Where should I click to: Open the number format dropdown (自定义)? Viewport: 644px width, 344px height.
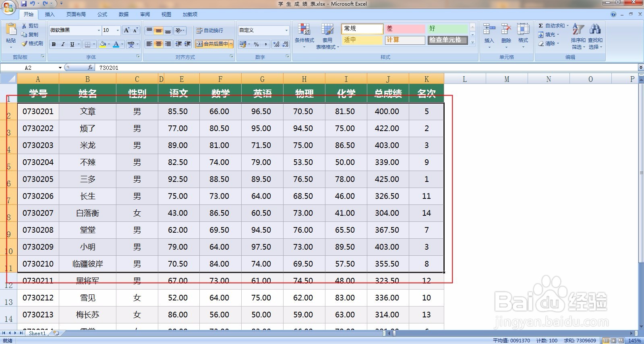[286, 30]
